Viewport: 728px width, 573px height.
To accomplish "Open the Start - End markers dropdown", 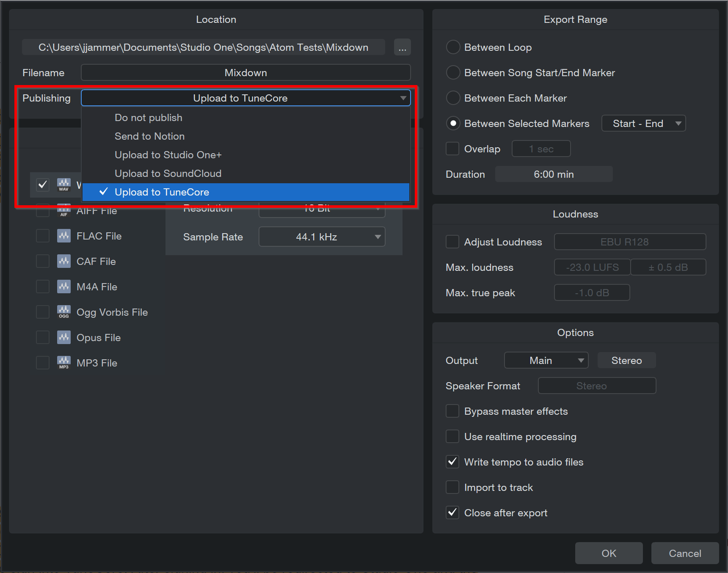I will tap(643, 123).
